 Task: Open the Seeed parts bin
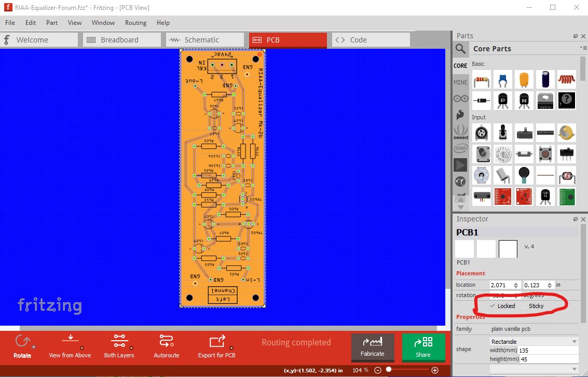460,132
